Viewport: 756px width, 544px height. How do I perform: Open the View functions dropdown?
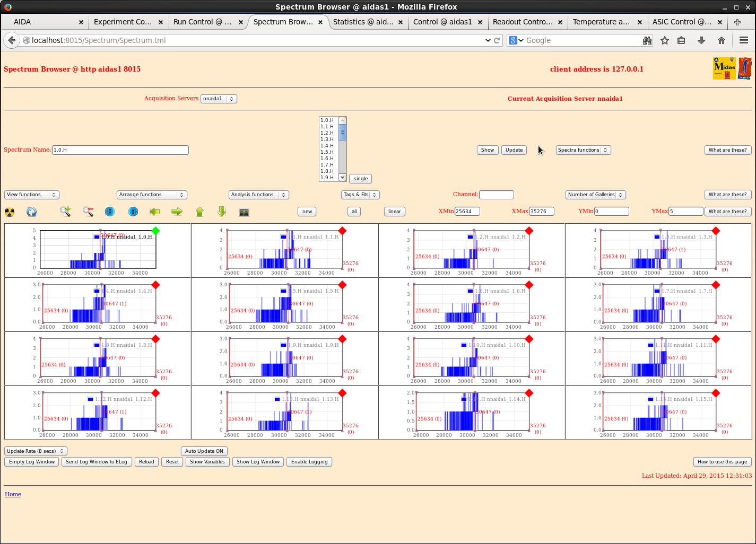point(32,195)
